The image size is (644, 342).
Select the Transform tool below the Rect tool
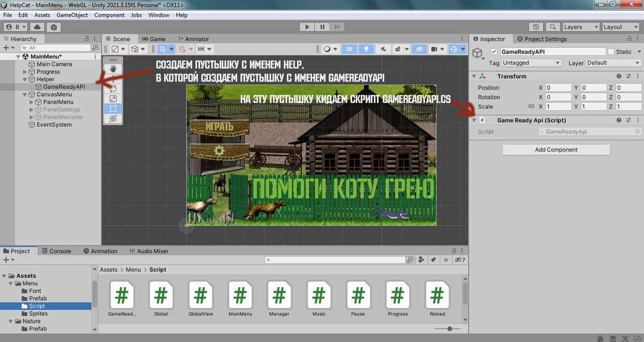tap(113, 119)
